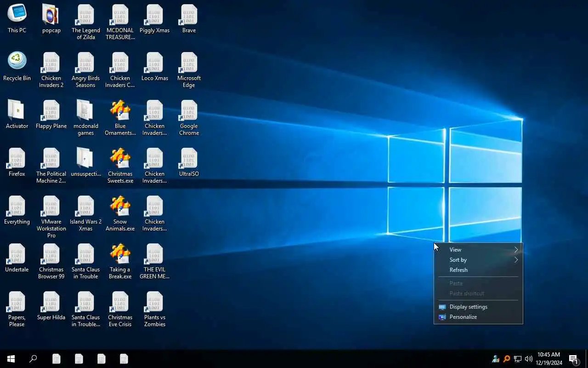Select The Legend of Zilda shortcut

coord(86,22)
